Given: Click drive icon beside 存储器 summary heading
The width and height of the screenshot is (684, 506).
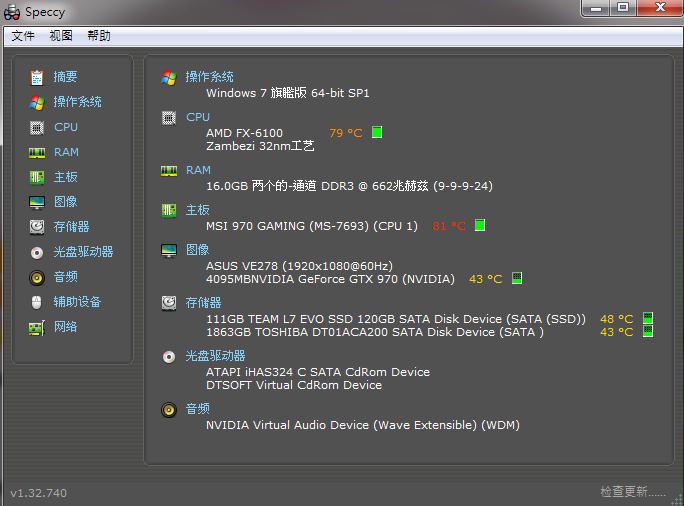Looking at the screenshot, I should pyautogui.click(x=169, y=303).
